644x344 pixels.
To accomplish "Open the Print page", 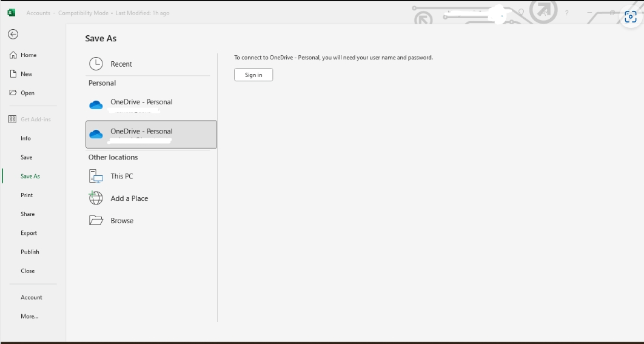I will pos(27,195).
